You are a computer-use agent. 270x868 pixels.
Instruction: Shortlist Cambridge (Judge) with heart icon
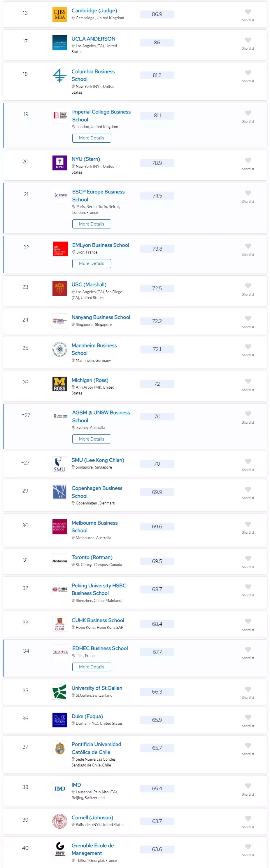click(248, 12)
